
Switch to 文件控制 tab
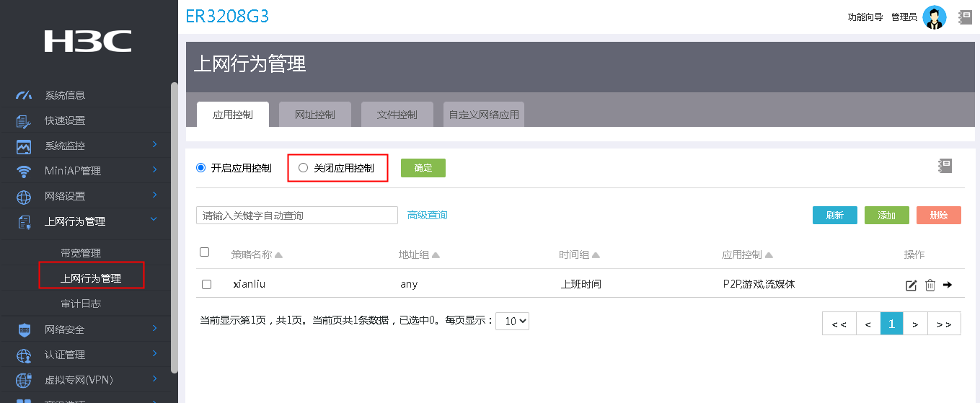397,115
